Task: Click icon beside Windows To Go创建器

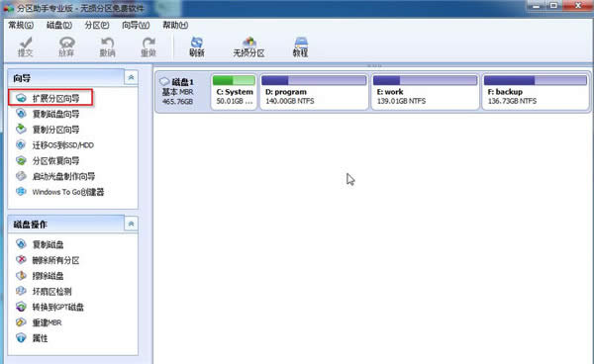Action: coord(21,192)
